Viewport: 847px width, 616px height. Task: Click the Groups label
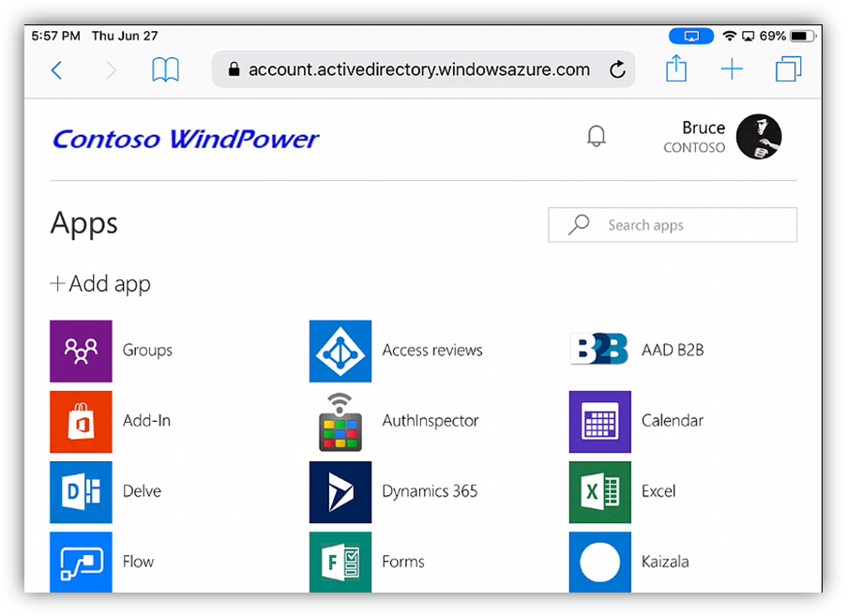point(147,351)
